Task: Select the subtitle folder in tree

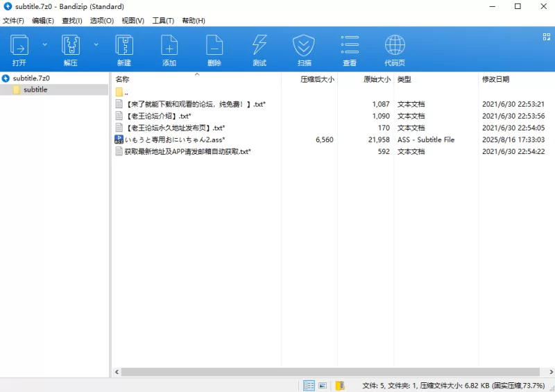Action: (x=35, y=90)
